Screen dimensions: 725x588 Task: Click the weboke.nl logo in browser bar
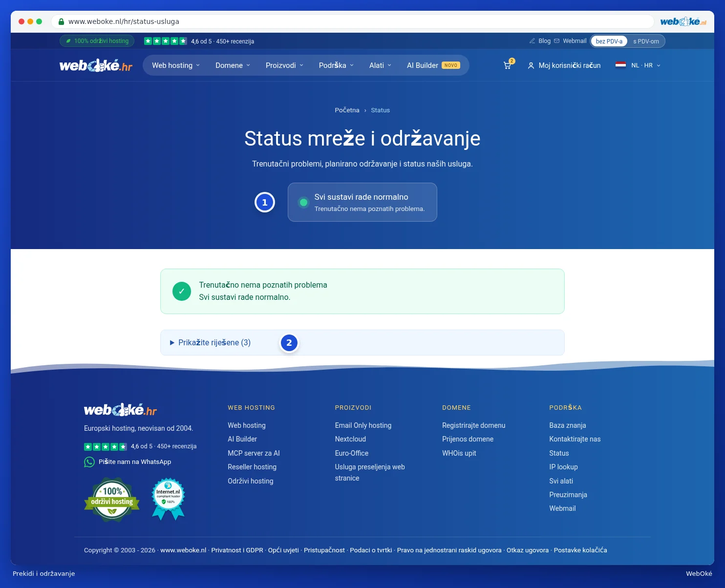683,21
